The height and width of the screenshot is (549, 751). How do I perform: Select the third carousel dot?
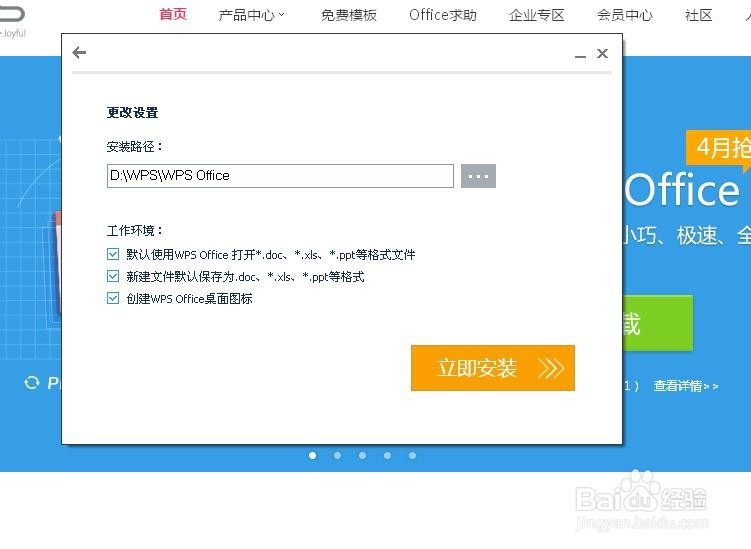click(x=363, y=455)
